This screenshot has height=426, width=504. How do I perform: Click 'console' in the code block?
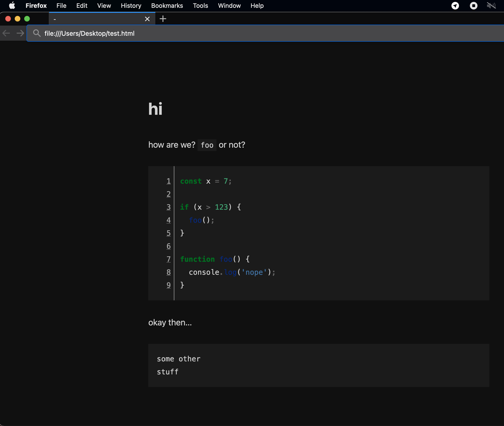click(204, 272)
